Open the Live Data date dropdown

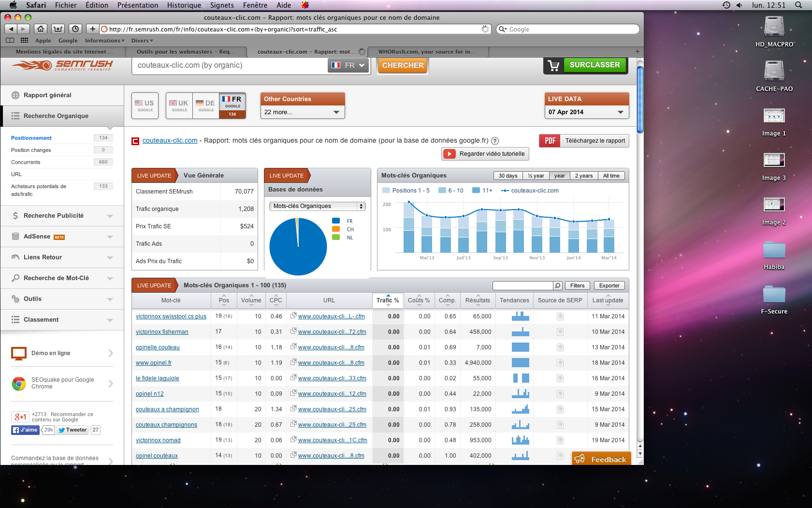(x=586, y=112)
